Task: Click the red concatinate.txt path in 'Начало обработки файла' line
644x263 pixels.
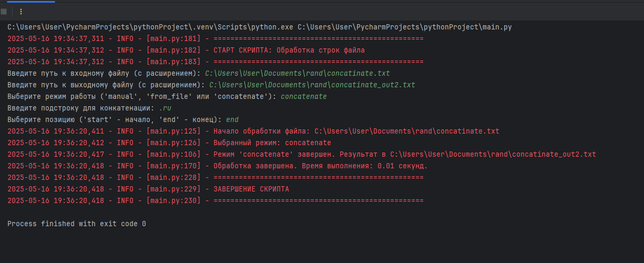Action: click(x=407, y=131)
